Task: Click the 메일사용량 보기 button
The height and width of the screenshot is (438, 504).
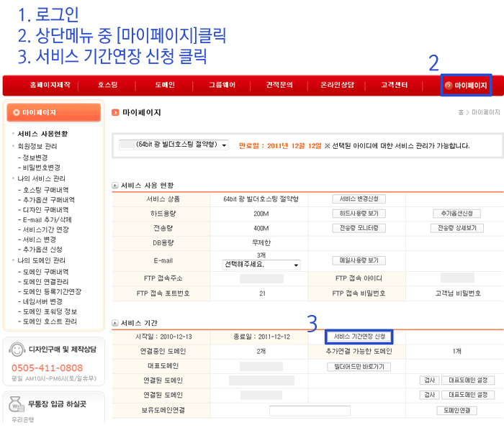Action: click(x=359, y=260)
